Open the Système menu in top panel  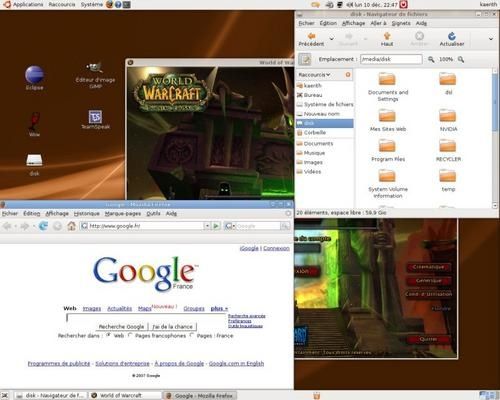(92, 4)
